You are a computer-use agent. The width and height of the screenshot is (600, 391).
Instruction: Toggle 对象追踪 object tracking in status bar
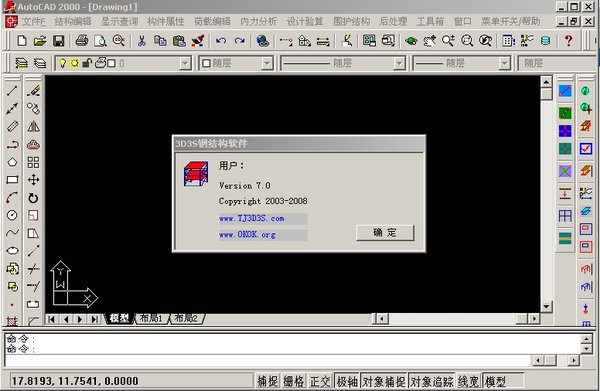432,381
